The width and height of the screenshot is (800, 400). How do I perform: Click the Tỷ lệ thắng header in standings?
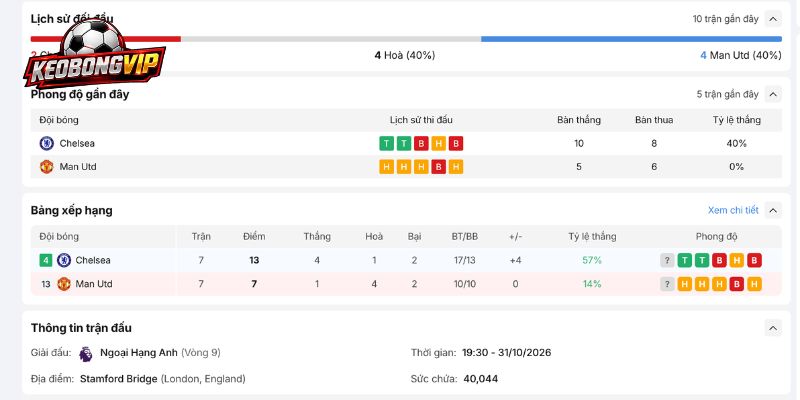click(592, 237)
